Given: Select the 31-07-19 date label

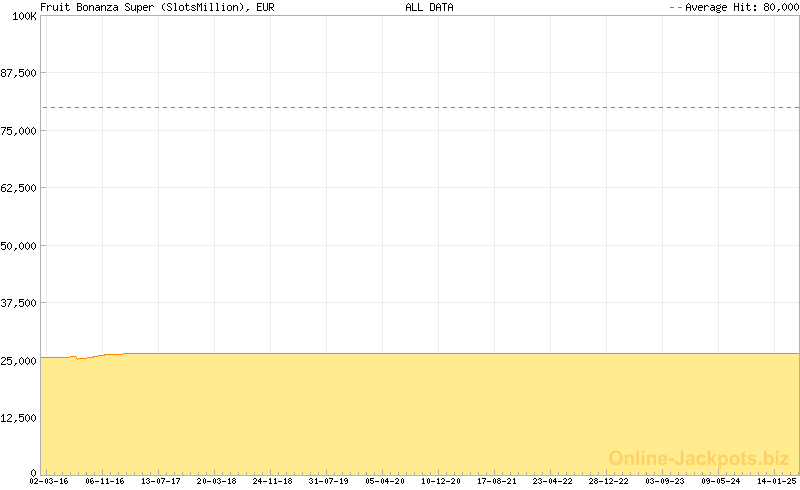Looking at the screenshot, I should 329,481.
